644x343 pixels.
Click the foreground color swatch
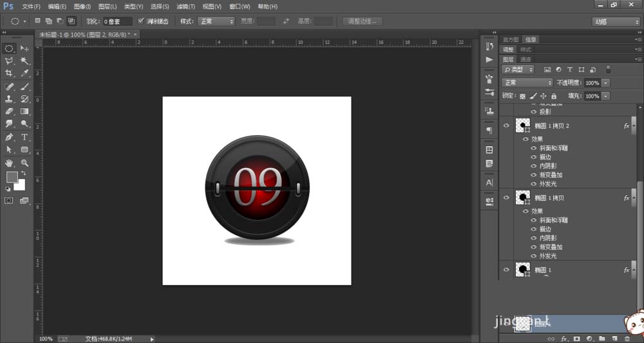tap(12, 177)
